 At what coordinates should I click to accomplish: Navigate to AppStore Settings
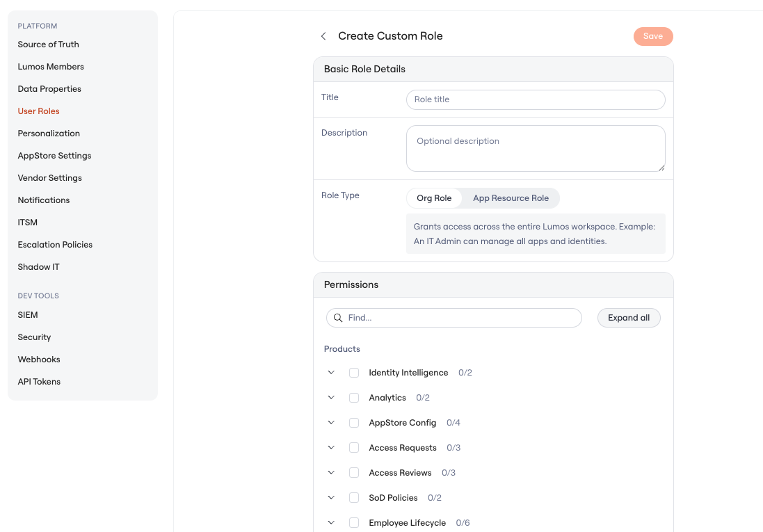click(x=54, y=156)
